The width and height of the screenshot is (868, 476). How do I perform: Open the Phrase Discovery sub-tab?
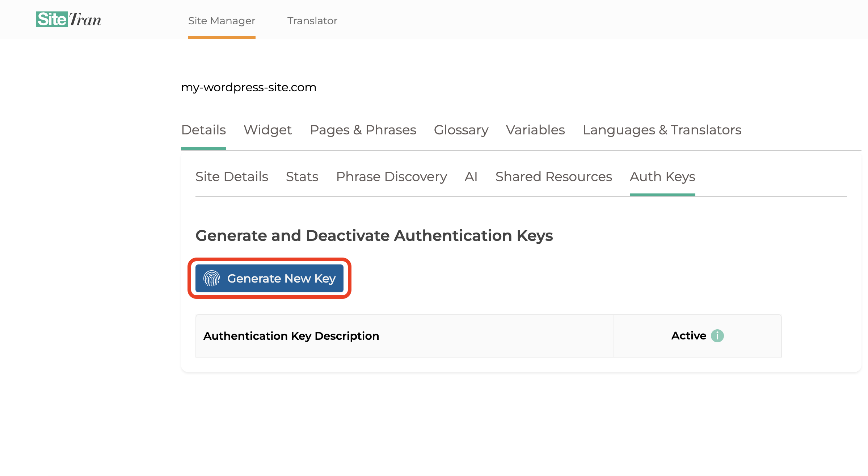(391, 176)
